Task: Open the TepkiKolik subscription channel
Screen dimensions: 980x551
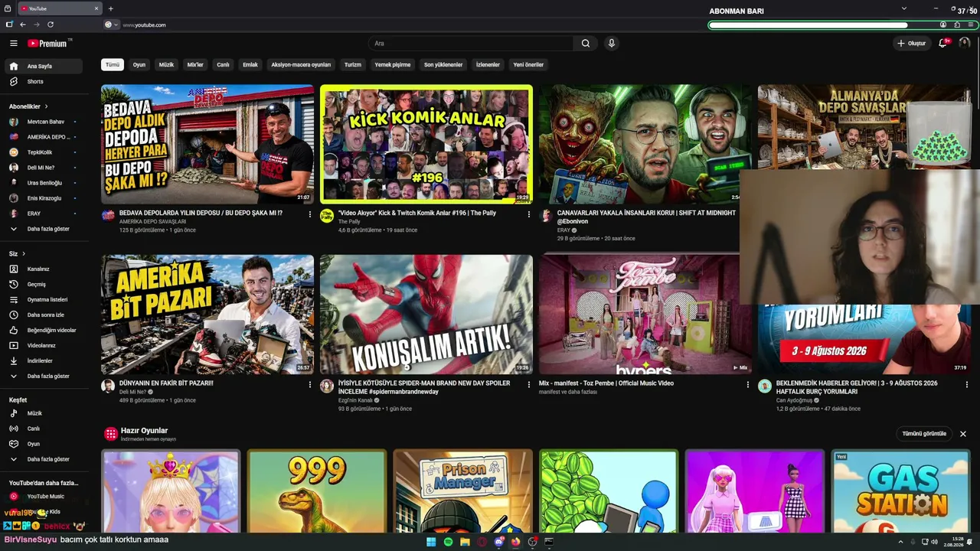Action: (44, 152)
